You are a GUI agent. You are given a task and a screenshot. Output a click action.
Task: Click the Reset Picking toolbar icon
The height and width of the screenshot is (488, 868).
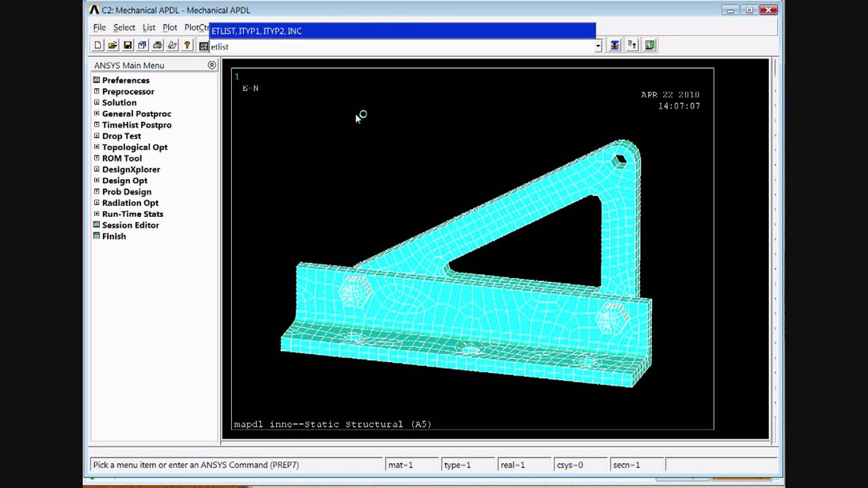pos(633,45)
